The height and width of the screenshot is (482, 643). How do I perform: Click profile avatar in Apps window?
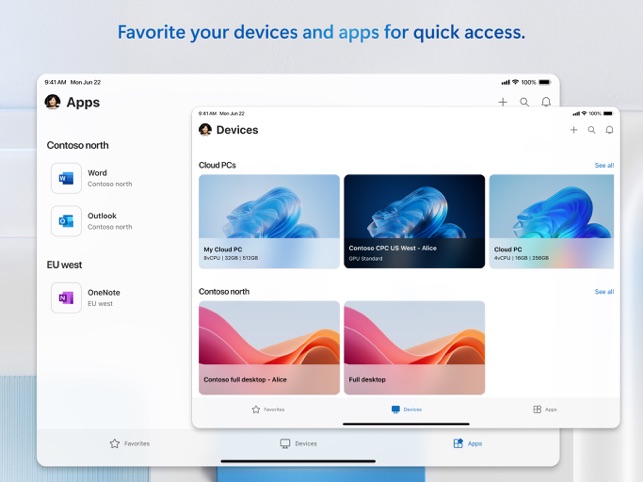pyautogui.click(x=52, y=102)
